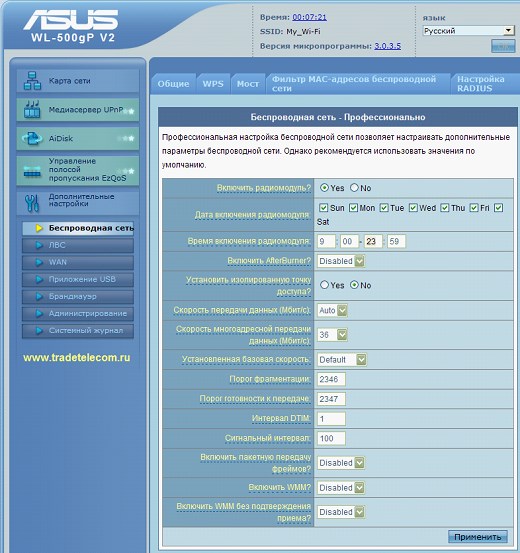The height and width of the screenshot is (553, 520).
Task: Click the Применить button
Action: click(478, 537)
